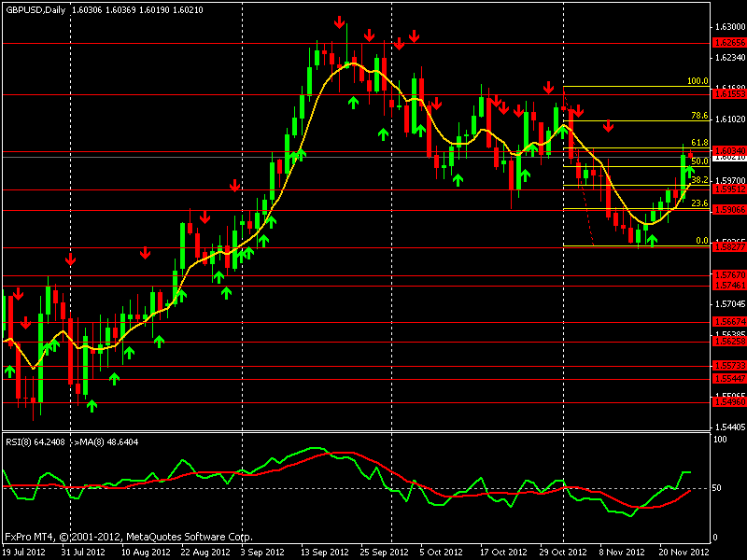This screenshot has height=560, width=747.
Task: Click the 100 value on RSI scale
Action: (720, 439)
